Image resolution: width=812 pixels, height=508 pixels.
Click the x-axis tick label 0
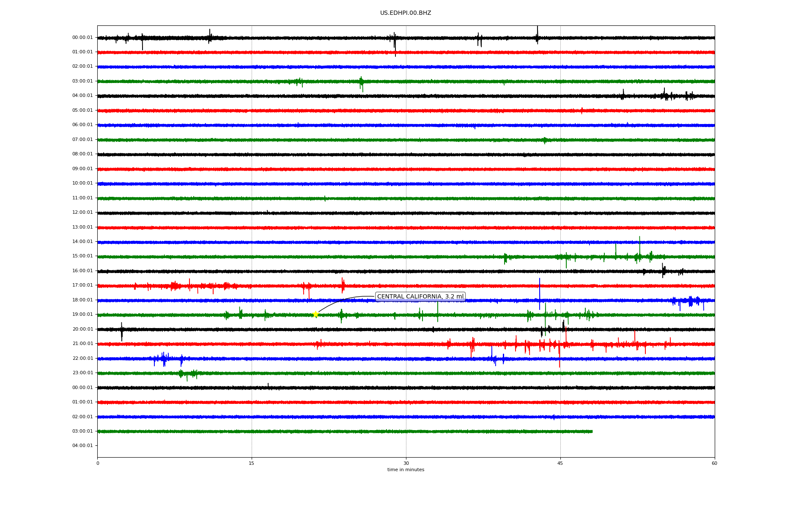(98, 463)
